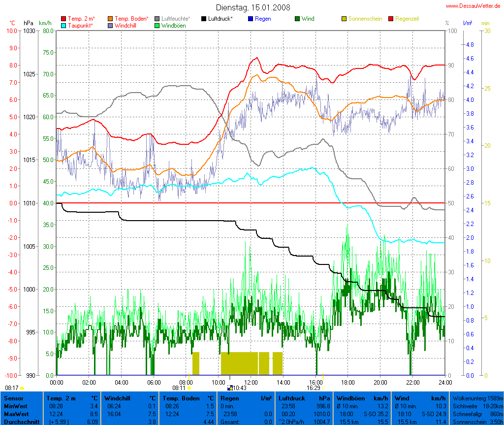
Task: Click the yellow Sonnenschein legend swatch
Action: (x=344, y=19)
